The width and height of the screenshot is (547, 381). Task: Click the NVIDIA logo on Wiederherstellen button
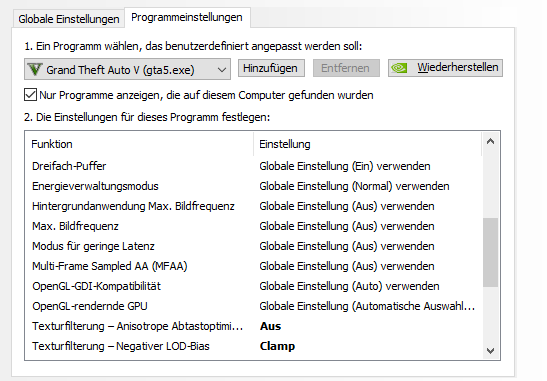tap(399, 68)
